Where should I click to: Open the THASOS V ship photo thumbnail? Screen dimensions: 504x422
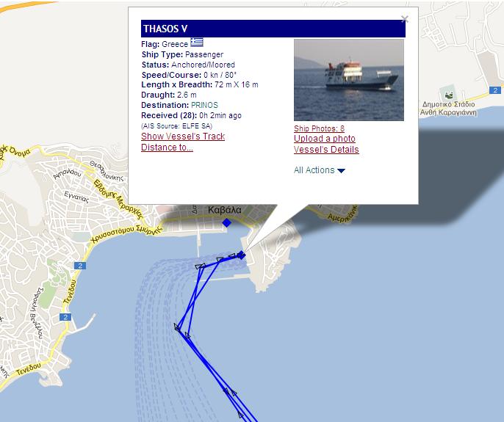(349, 80)
